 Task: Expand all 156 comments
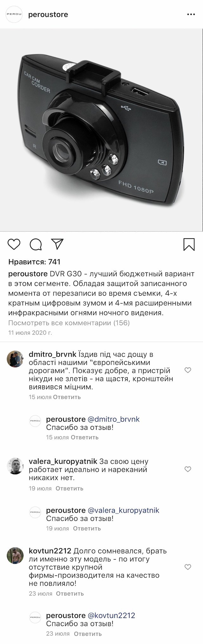tap(69, 323)
